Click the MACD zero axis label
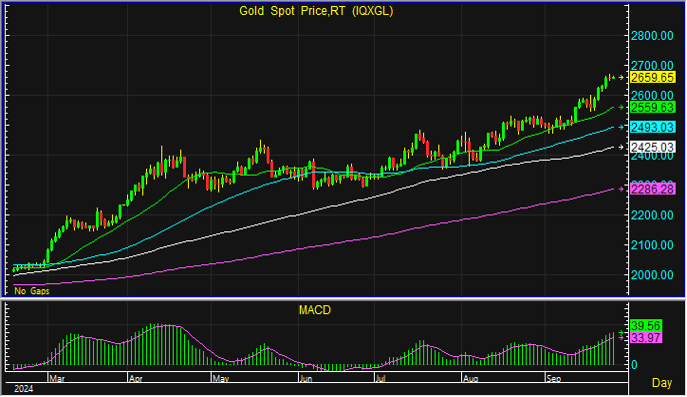The image size is (687, 397). [634, 365]
